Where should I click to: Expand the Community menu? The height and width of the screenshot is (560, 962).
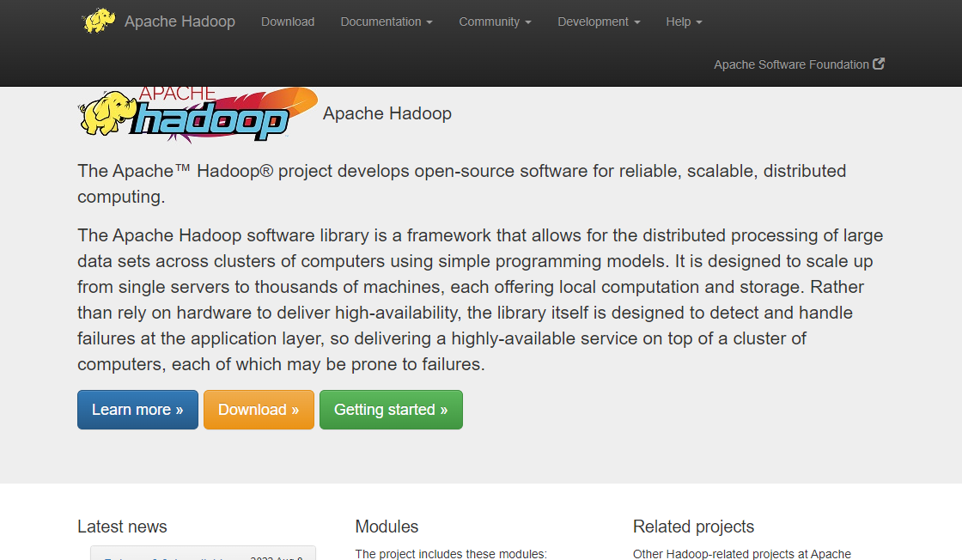[495, 21]
